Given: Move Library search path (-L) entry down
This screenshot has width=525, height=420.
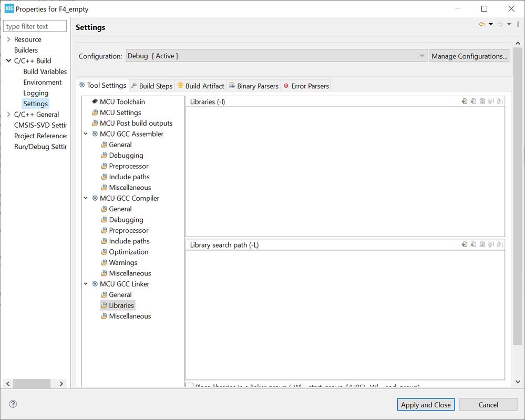Looking at the screenshot, I should tap(500, 244).
